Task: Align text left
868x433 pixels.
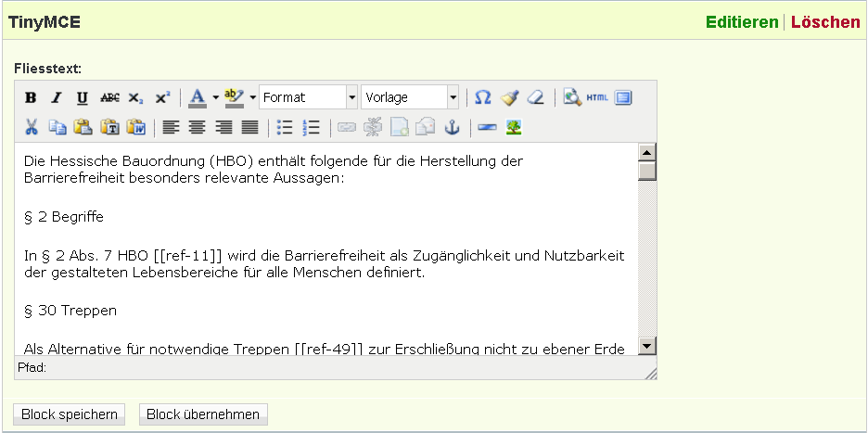Action: click(171, 127)
